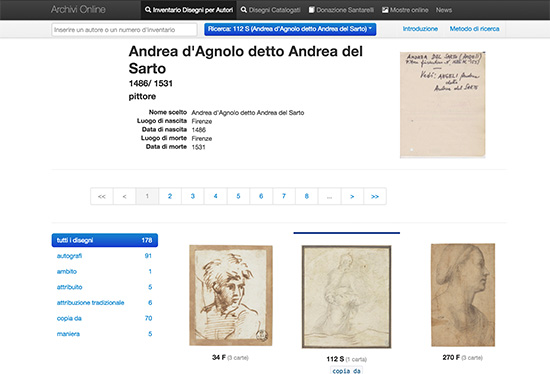Image resolution: width=550 pixels, height=374 pixels.
Task: Open the 34 F head sketch thumbnail
Action: [x=231, y=295]
